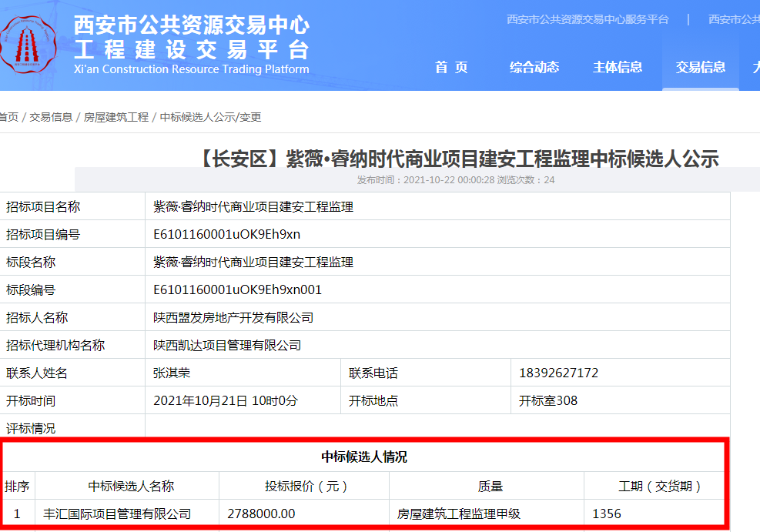Click quality value 房屋建筑工程监理甲级
The image size is (760, 532).
[x=458, y=514]
